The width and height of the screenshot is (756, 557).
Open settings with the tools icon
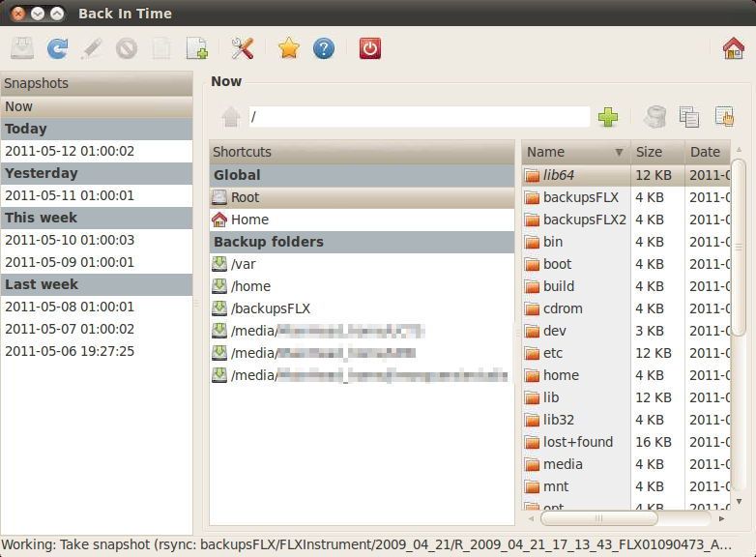(x=243, y=48)
